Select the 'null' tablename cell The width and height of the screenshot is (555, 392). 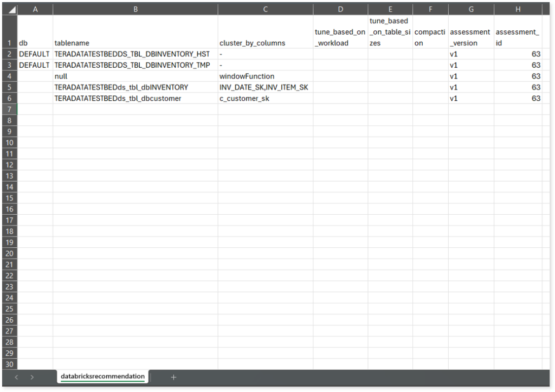tap(135, 76)
